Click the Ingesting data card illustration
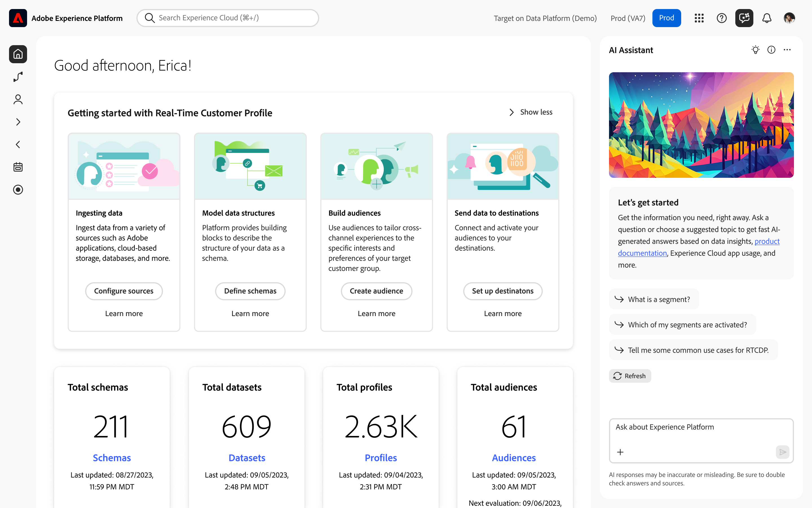 click(124, 166)
